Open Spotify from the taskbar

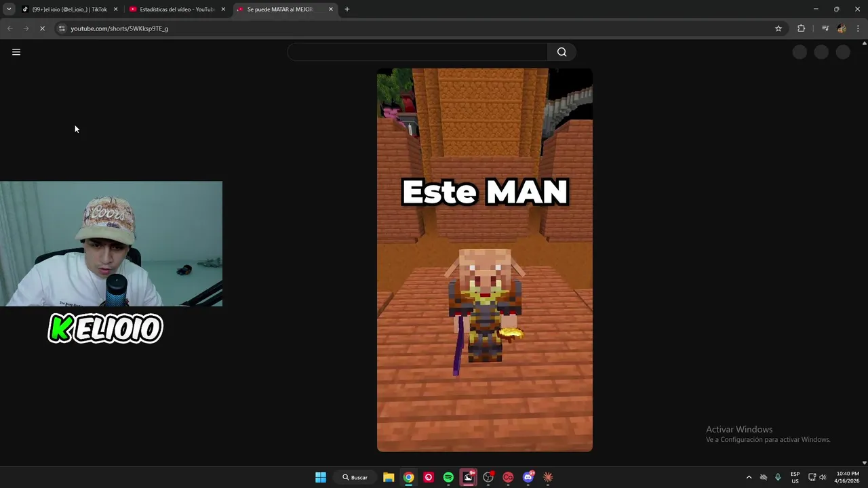(x=448, y=477)
